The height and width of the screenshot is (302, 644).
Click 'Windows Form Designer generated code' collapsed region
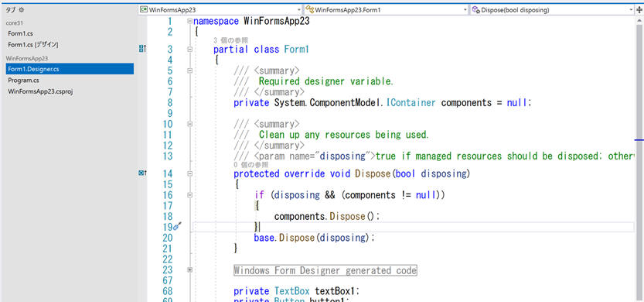point(325,270)
